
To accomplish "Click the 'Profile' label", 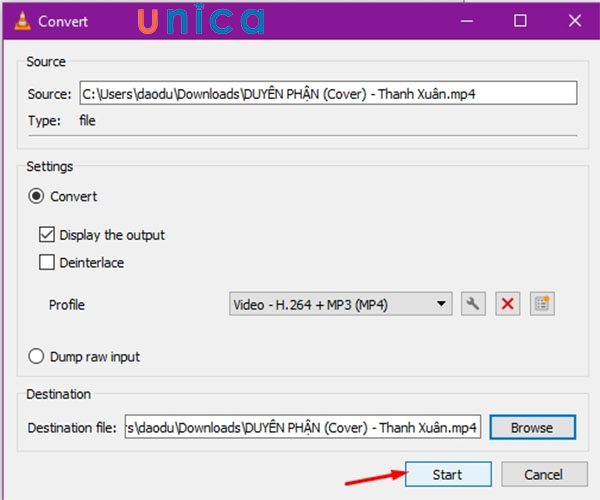I will [67, 305].
